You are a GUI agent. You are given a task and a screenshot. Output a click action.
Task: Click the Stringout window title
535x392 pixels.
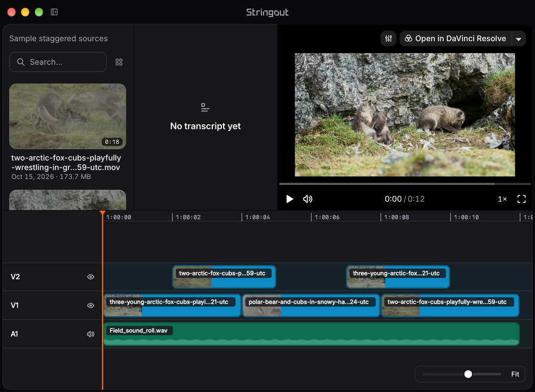click(x=267, y=13)
